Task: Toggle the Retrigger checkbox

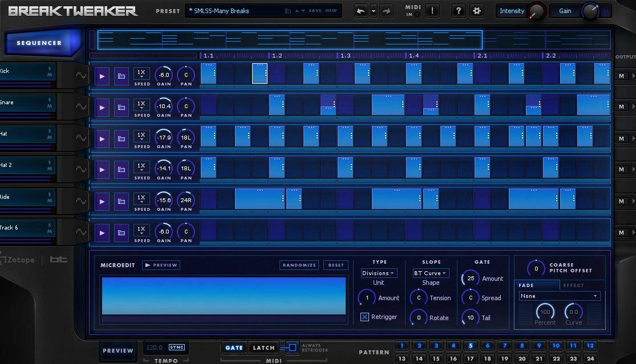Action: pos(364,317)
